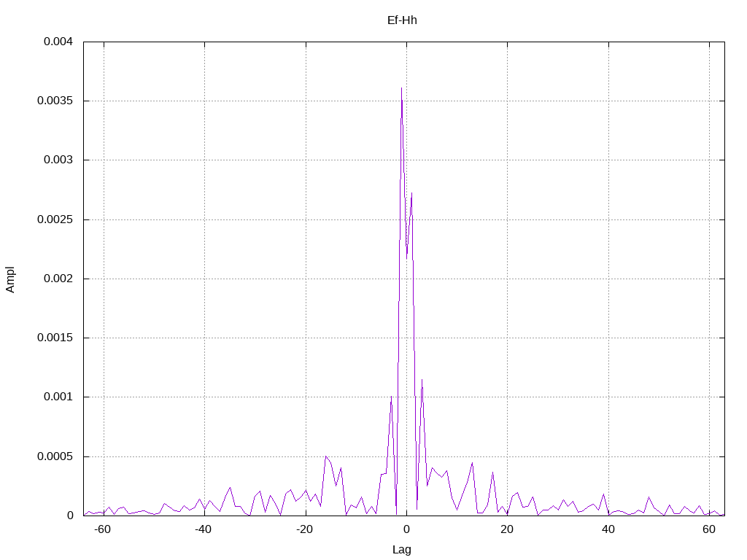This screenshot has height=560, width=747.
Task: Click the x-axis tick label 60
Action: [709, 529]
